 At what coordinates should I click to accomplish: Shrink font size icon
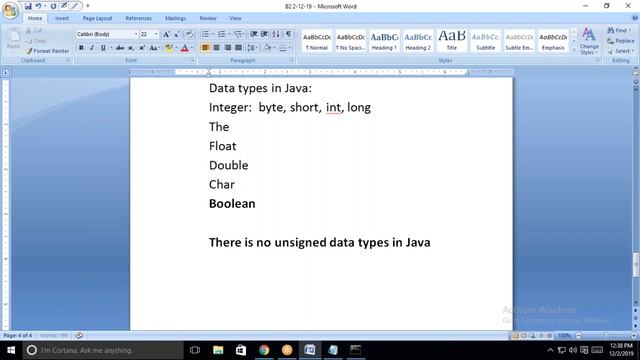coord(177,34)
